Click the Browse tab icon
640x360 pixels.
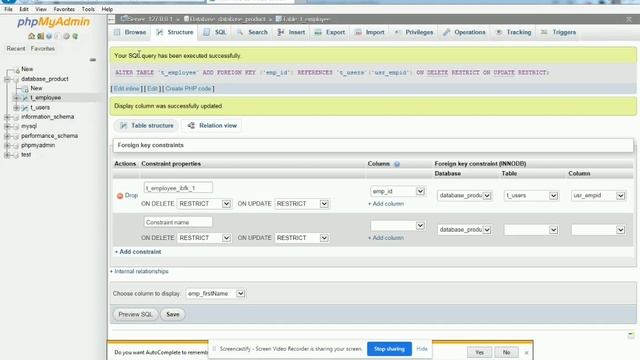click(117, 32)
